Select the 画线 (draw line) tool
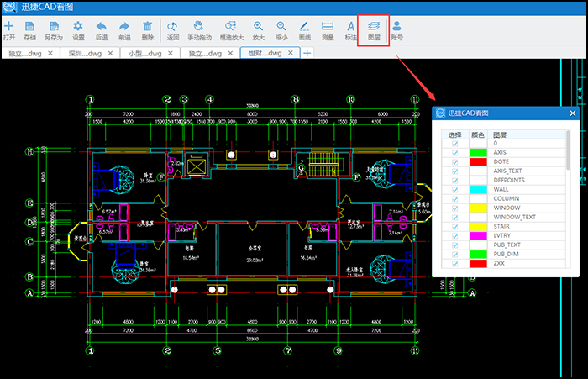The image size is (588, 379). 304,30
